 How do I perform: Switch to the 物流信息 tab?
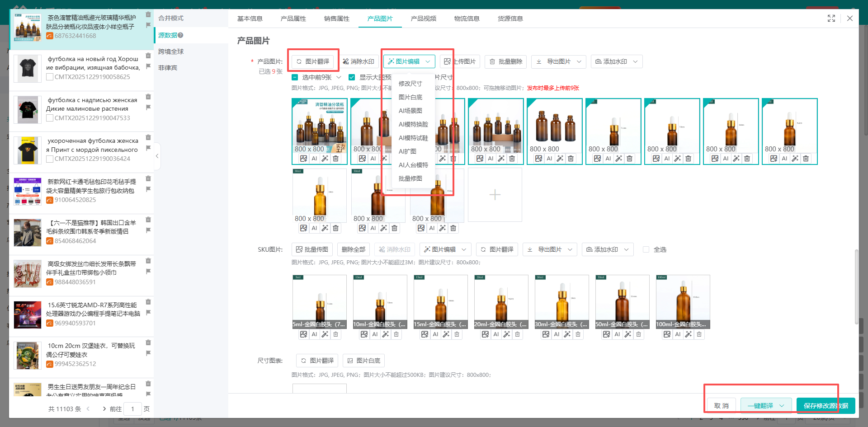point(467,19)
